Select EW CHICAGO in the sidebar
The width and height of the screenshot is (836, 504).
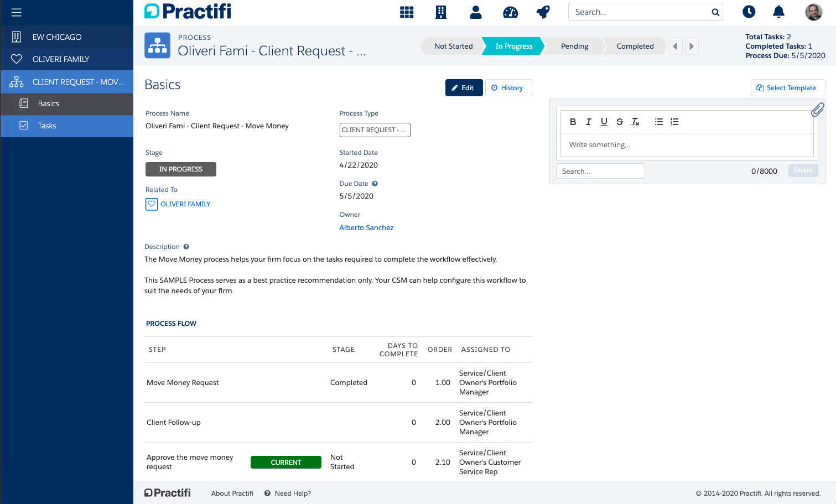point(67,37)
